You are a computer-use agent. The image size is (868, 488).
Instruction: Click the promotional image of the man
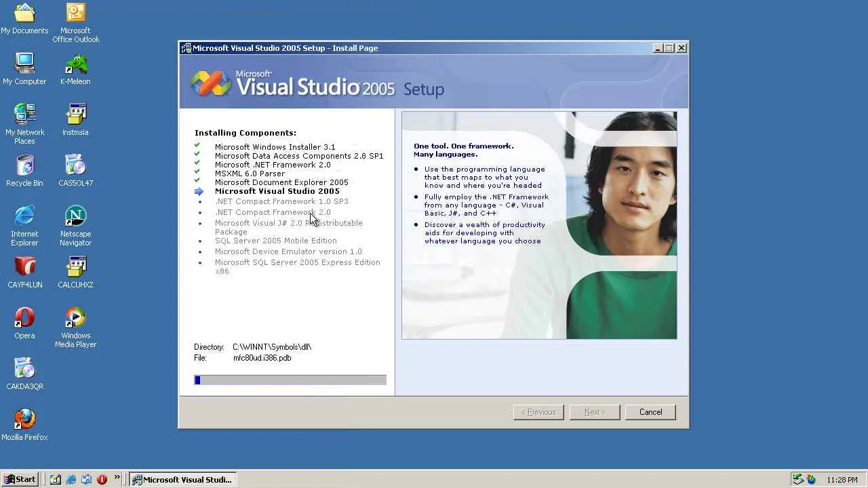coord(539,225)
